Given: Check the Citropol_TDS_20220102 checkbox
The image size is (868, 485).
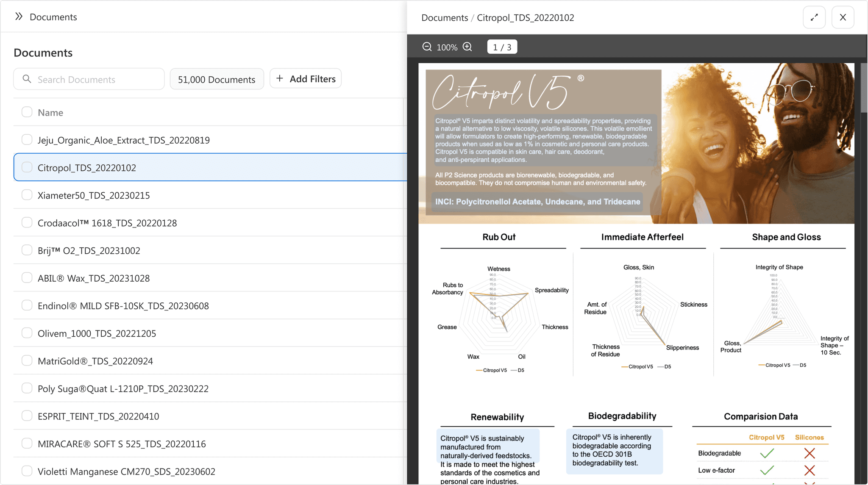Looking at the screenshot, I should coord(27,167).
